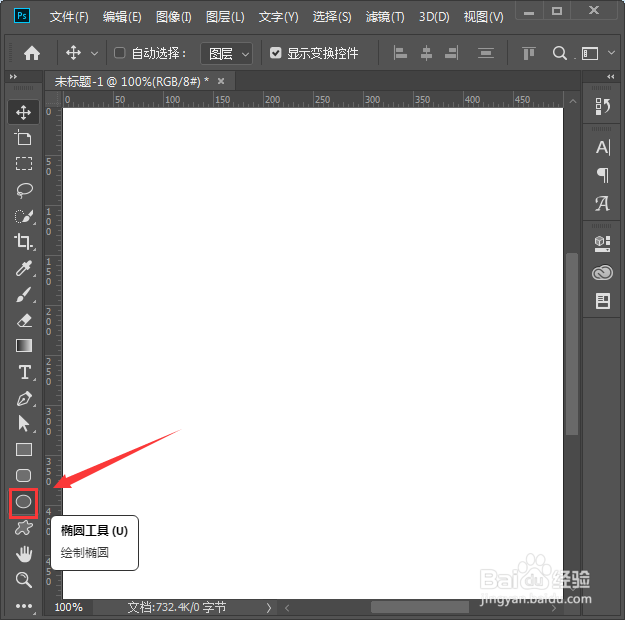Open the 滤镜(T) menu

tap(385, 17)
